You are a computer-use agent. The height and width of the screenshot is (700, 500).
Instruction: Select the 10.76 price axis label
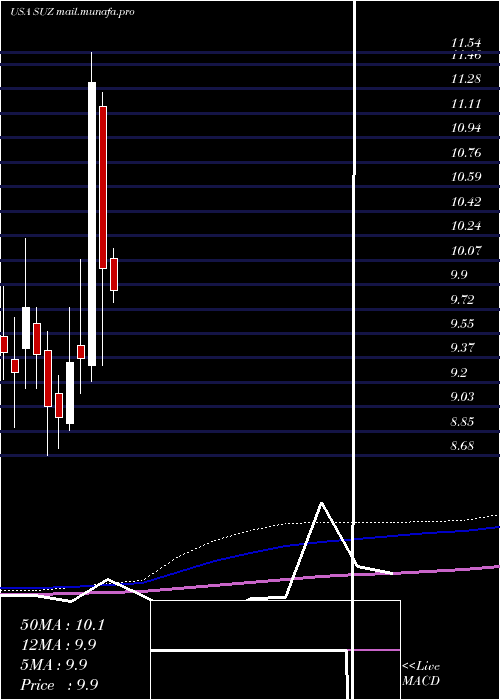[466, 153]
